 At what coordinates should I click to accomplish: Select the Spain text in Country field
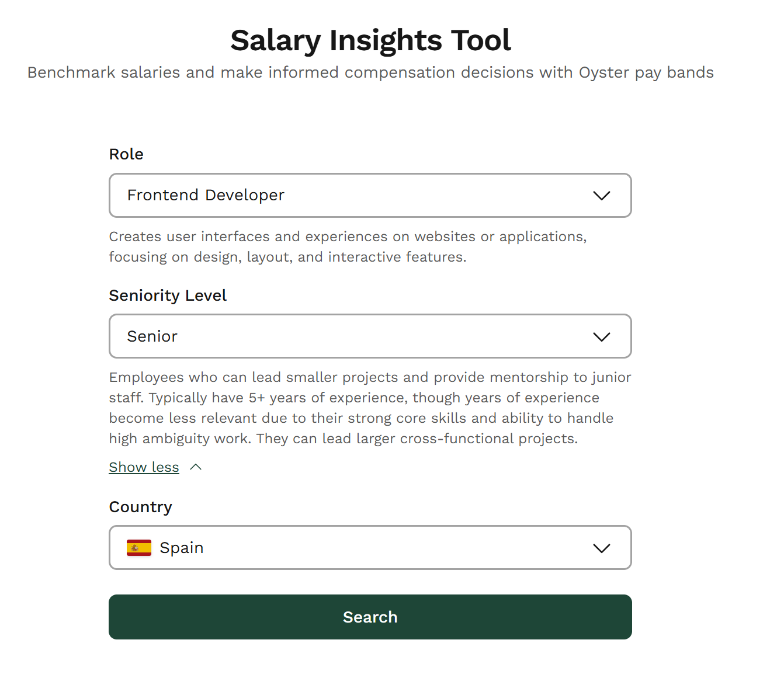181,548
